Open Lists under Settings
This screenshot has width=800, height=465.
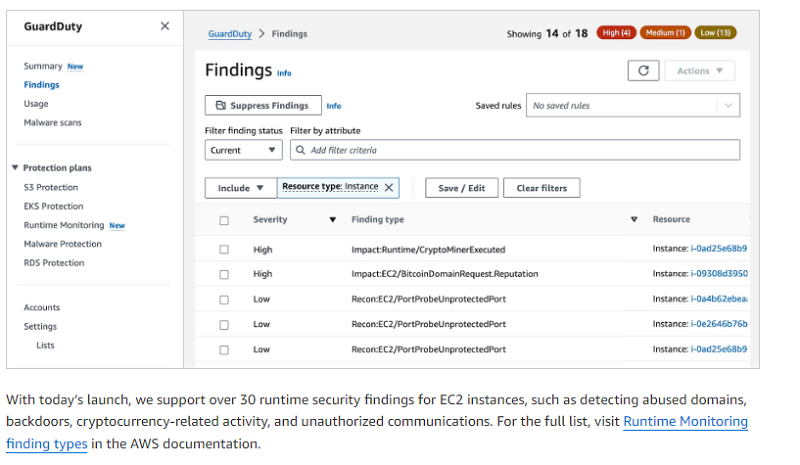(45, 345)
